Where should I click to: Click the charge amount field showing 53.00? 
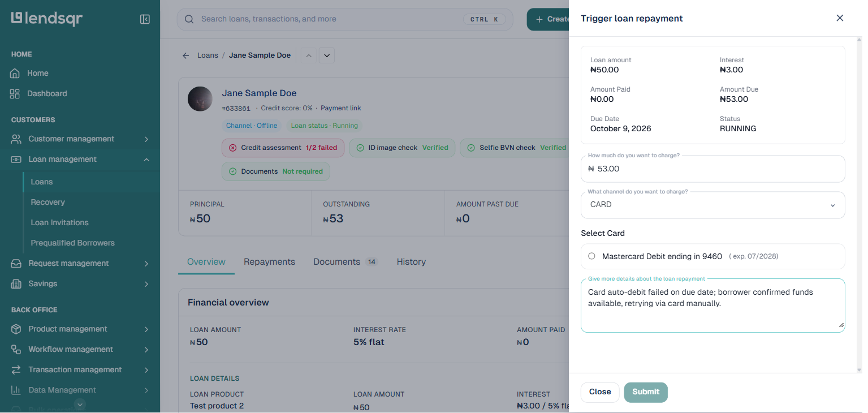point(713,169)
